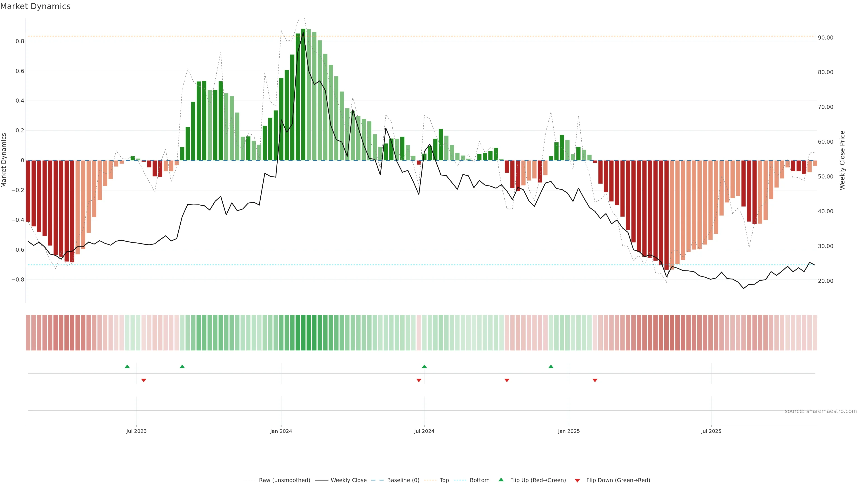Toggle the Weekly Close legend entry

point(348,480)
